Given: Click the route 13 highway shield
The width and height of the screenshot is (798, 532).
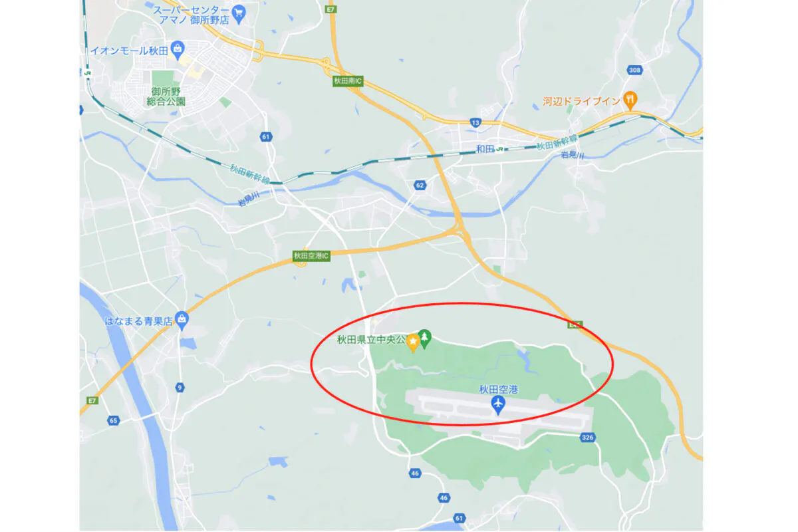Looking at the screenshot, I should pos(475,122).
